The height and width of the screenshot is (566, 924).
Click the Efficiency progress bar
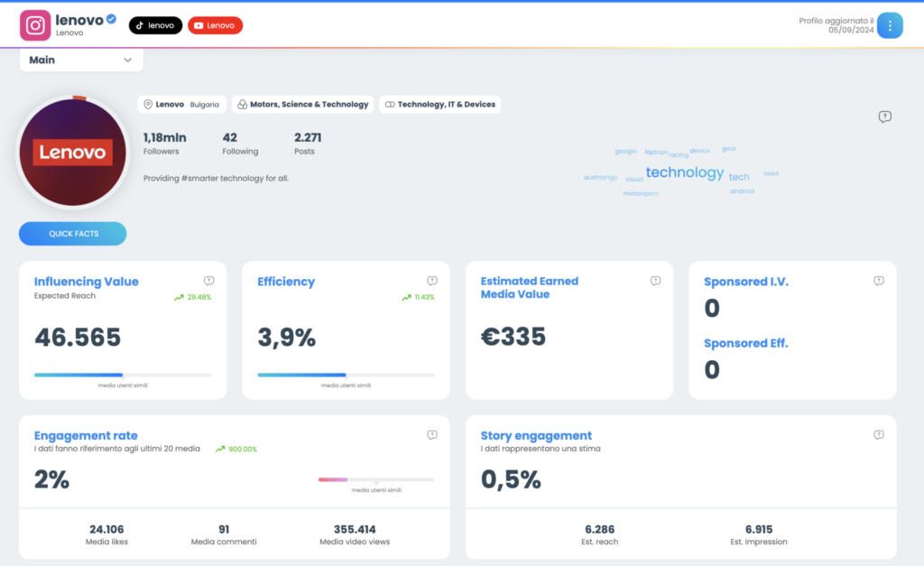[346, 375]
